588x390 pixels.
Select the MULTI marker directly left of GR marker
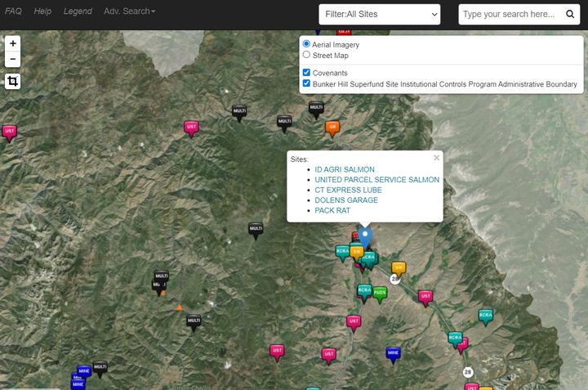284,123
